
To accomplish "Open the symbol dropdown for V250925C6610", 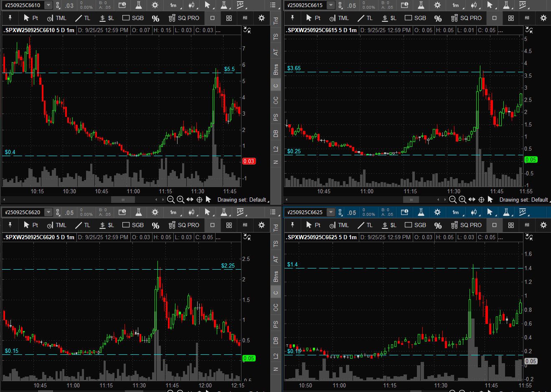I will (x=48, y=5).
